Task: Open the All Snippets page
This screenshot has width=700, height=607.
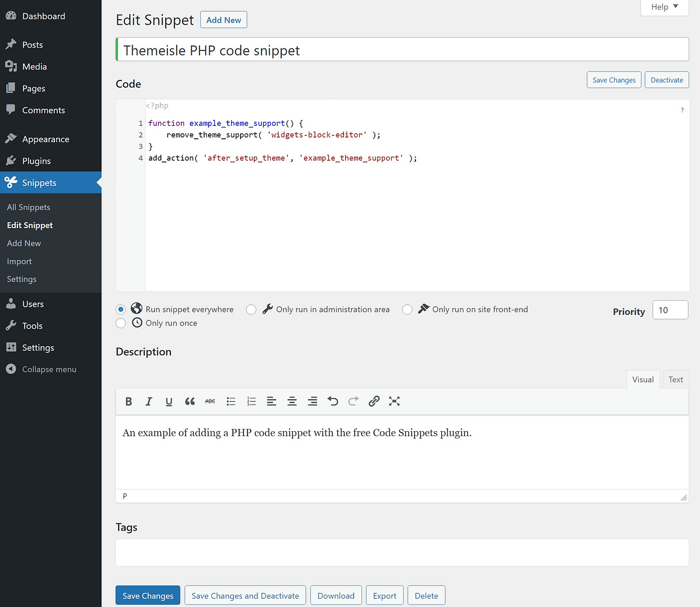Action: [x=28, y=207]
